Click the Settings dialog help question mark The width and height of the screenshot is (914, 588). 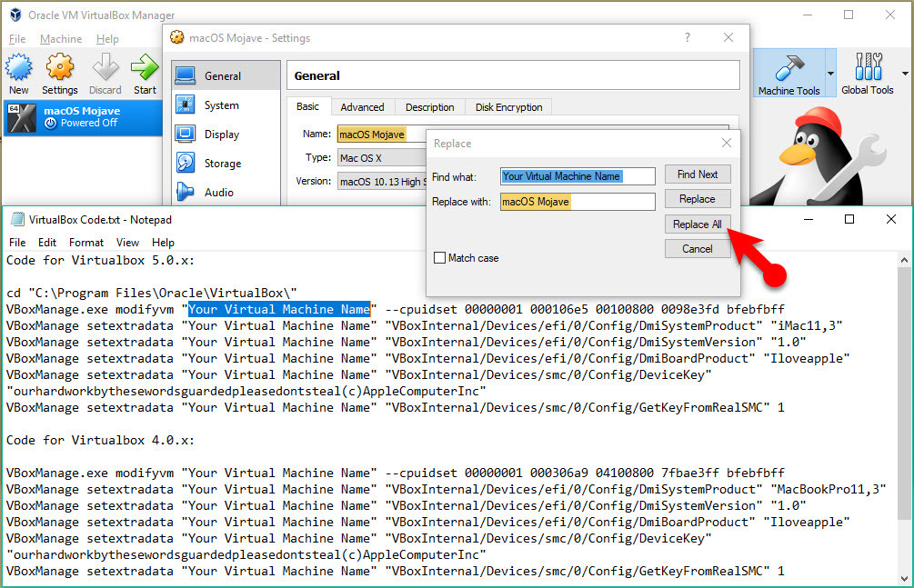point(688,38)
